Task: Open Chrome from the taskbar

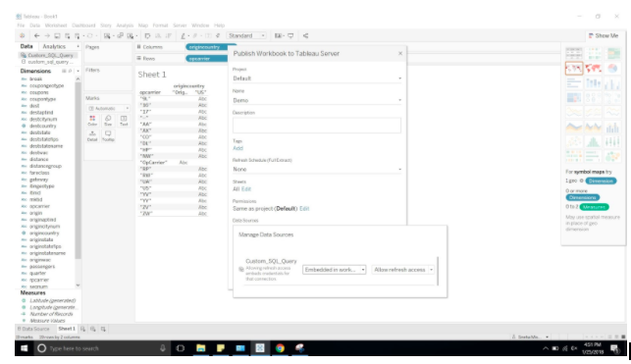Action: click(280, 348)
